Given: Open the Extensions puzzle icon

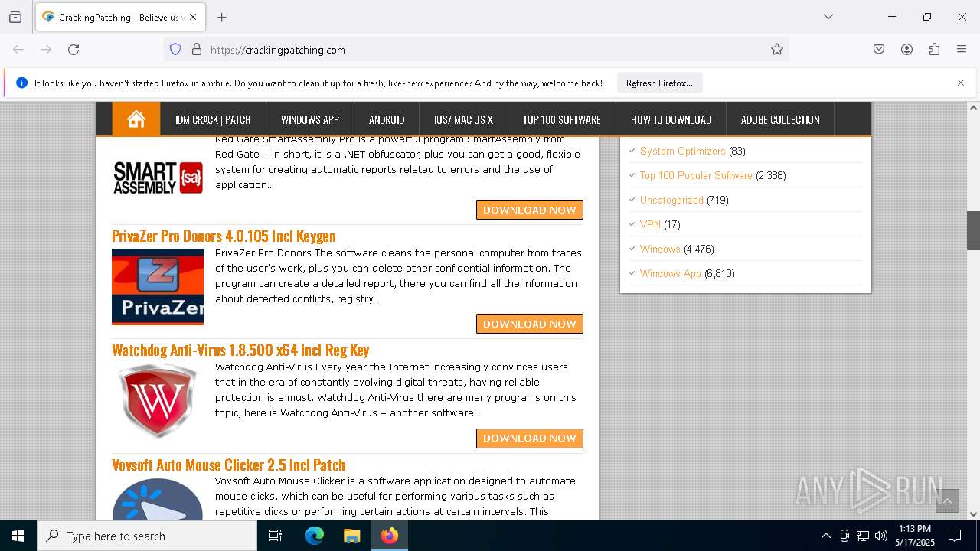Looking at the screenshot, I should [934, 50].
